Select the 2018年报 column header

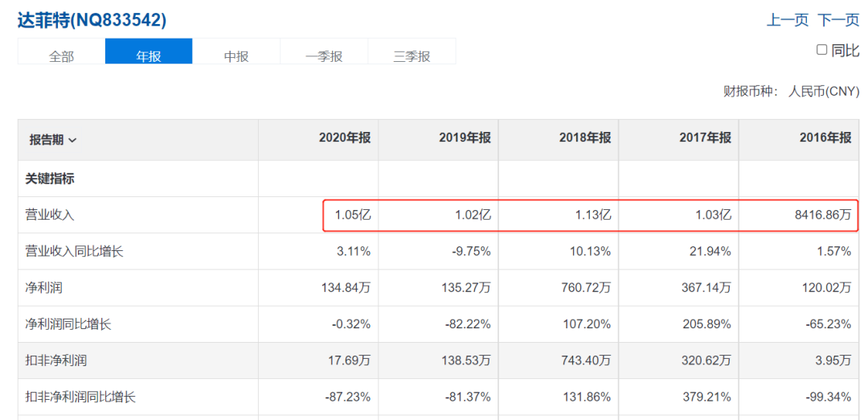585,138
